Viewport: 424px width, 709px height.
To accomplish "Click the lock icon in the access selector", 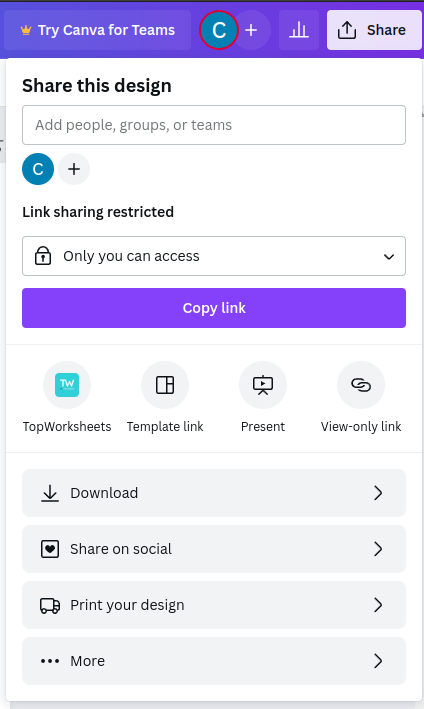I will [43, 256].
